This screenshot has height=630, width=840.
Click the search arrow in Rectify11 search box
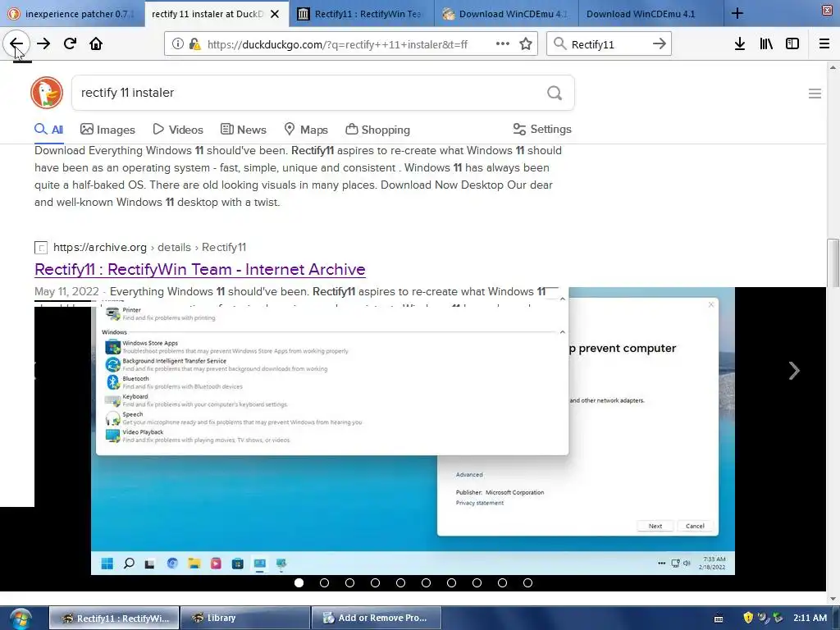[660, 44]
